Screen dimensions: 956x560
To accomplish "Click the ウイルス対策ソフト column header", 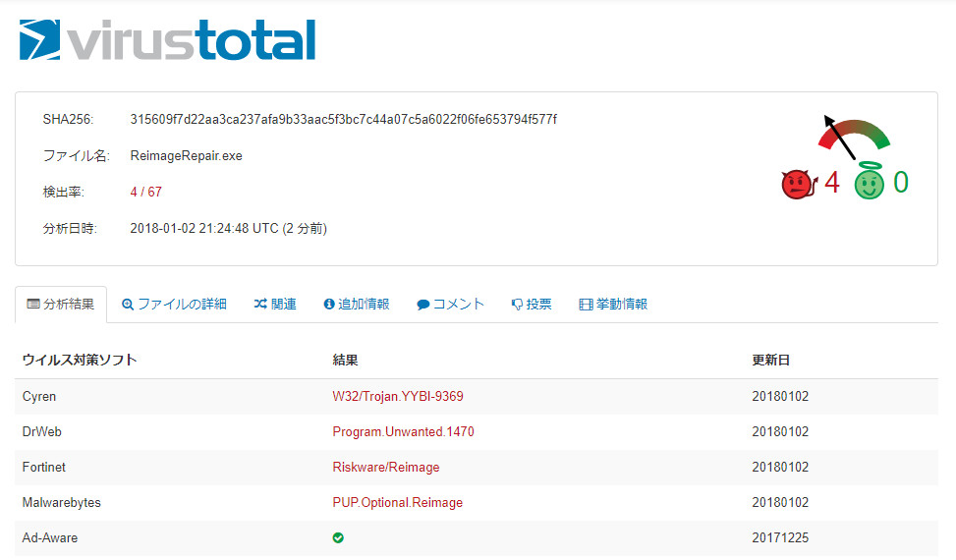I will 80,361.
